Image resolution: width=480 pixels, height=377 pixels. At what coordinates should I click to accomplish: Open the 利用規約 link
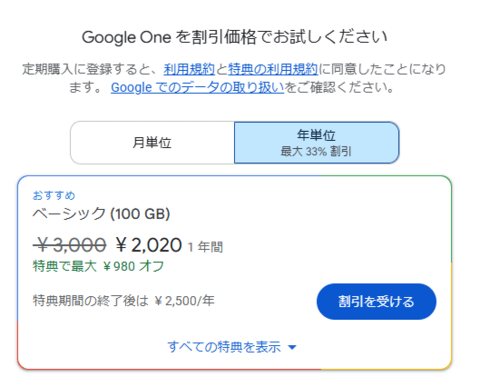(189, 69)
